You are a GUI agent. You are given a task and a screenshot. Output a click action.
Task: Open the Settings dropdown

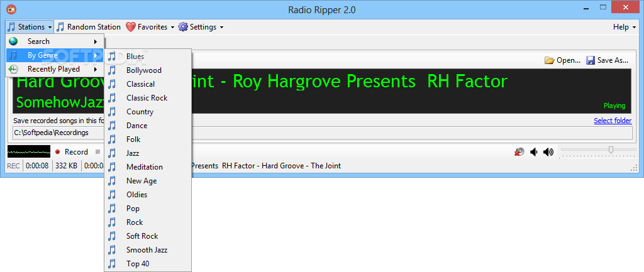[201, 27]
